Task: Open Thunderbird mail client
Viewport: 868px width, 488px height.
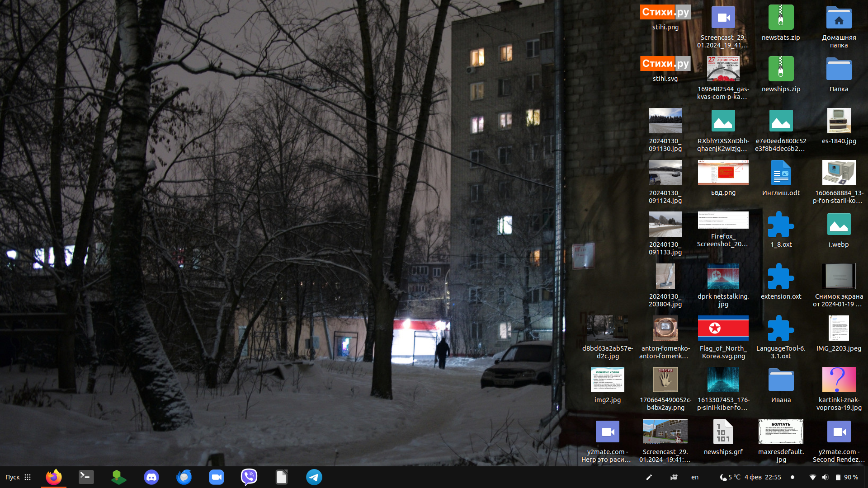Action: 184,477
